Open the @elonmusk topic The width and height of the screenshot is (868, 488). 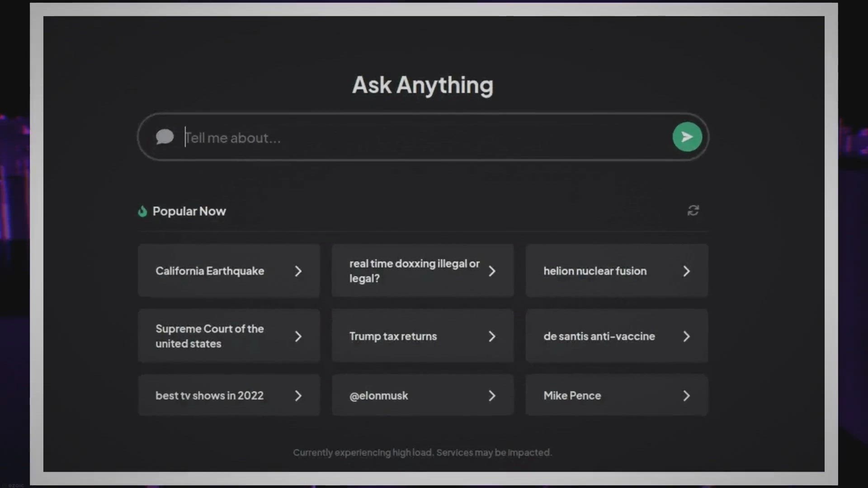[379, 396]
